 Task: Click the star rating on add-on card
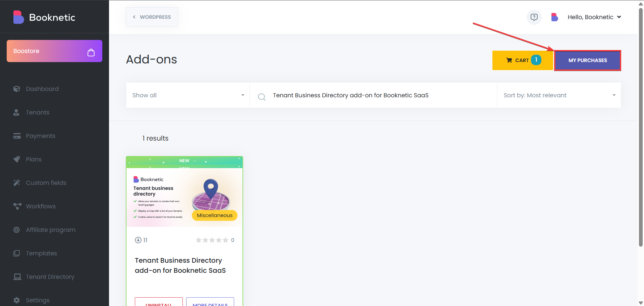coord(212,240)
